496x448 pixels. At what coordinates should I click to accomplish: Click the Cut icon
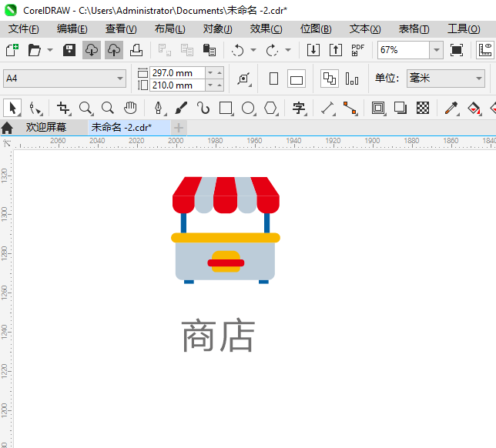coord(165,50)
